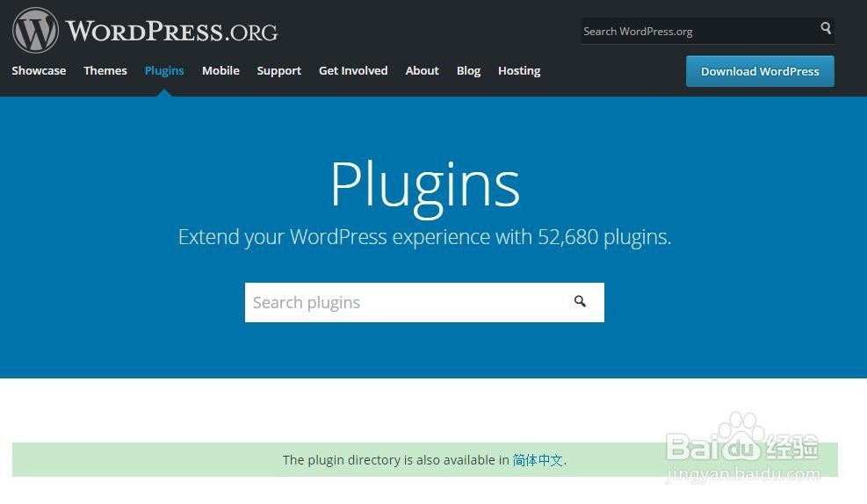Image resolution: width=867 pixels, height=504 pixels.
Task: Visit the Blog page
Action: pyautogui.click(x=468, y=71)
